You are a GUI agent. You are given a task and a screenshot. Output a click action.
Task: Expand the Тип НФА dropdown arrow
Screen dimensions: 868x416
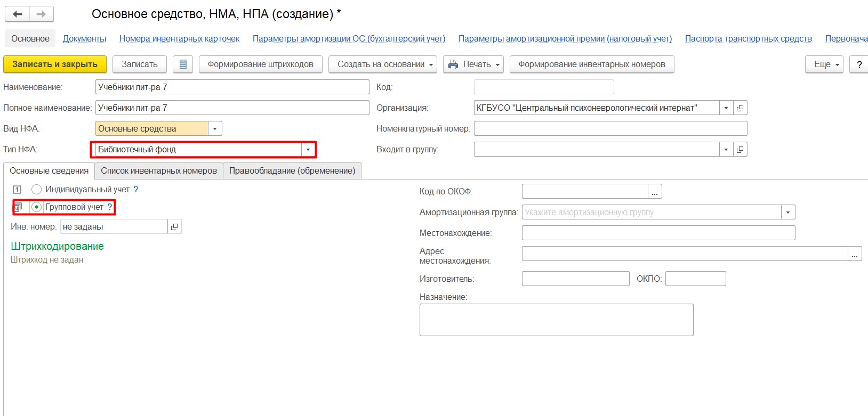308,150
